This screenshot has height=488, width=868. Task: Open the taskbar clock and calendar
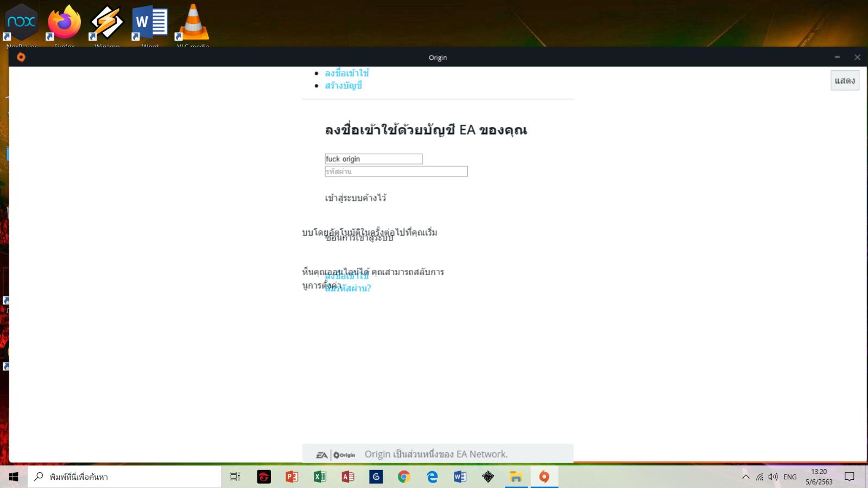click(x=819, y=477)
